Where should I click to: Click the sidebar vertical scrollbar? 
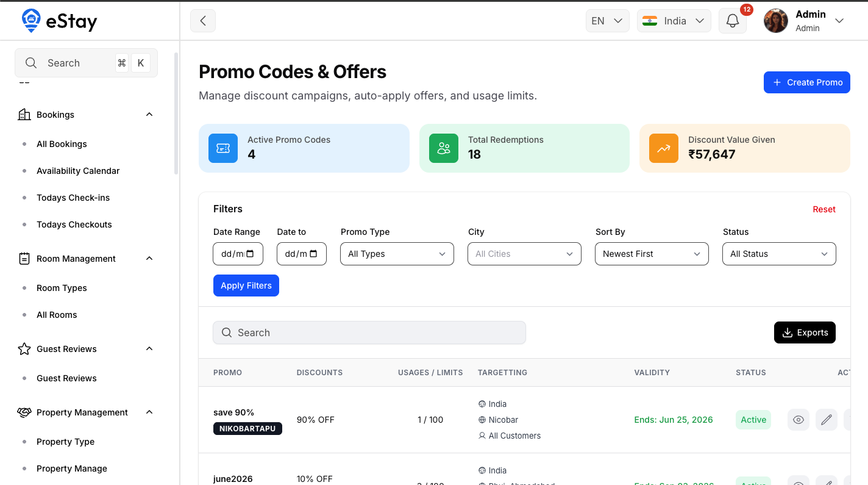[176, 113]
